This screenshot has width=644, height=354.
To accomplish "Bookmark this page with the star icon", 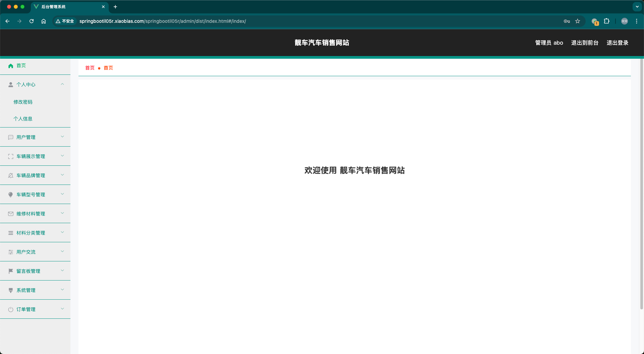I will [x=578, y=21].
